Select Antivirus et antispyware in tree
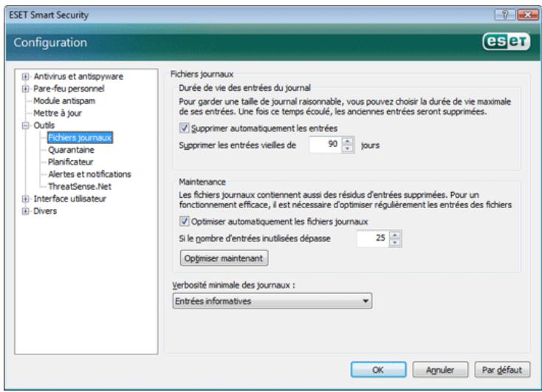 (78, 76)
